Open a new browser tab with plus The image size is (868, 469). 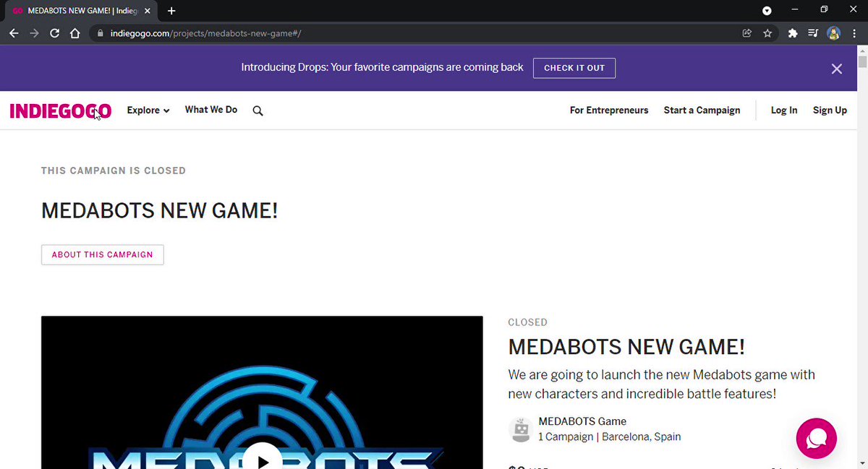tap(171, 11)
